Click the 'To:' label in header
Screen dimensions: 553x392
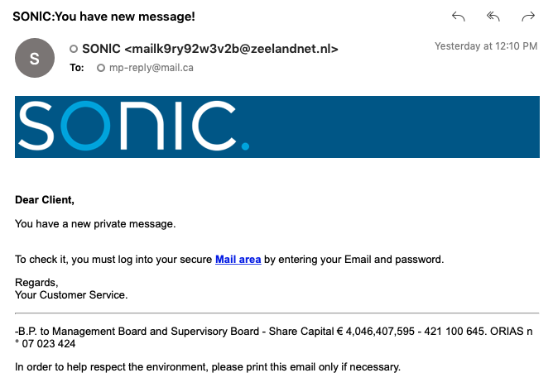77,68
